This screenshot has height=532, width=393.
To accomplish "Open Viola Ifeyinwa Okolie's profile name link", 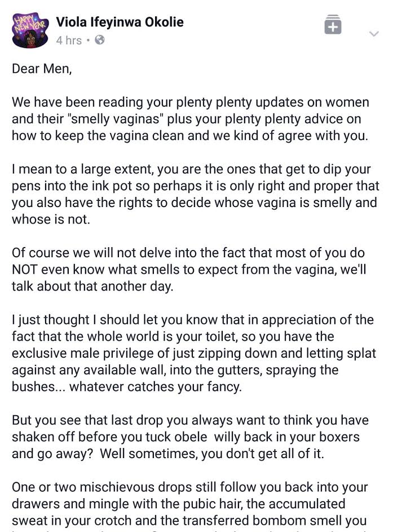I will click(120, 22).
